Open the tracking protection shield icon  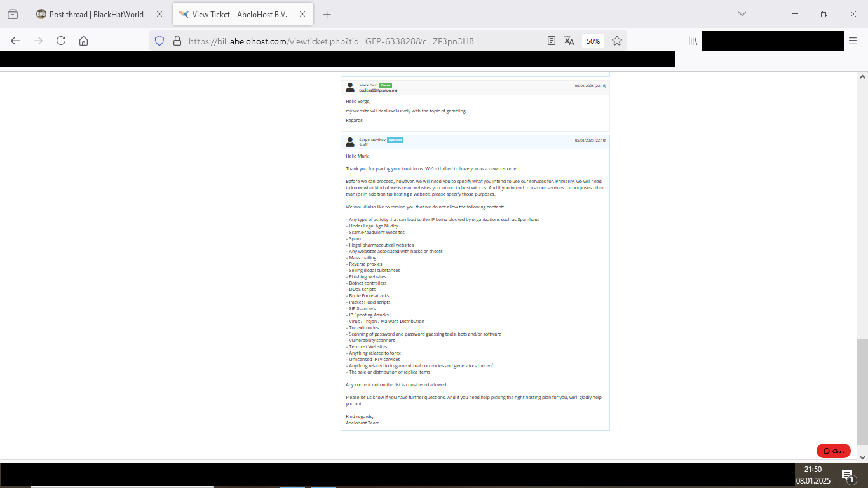click(x=159, y=41)
